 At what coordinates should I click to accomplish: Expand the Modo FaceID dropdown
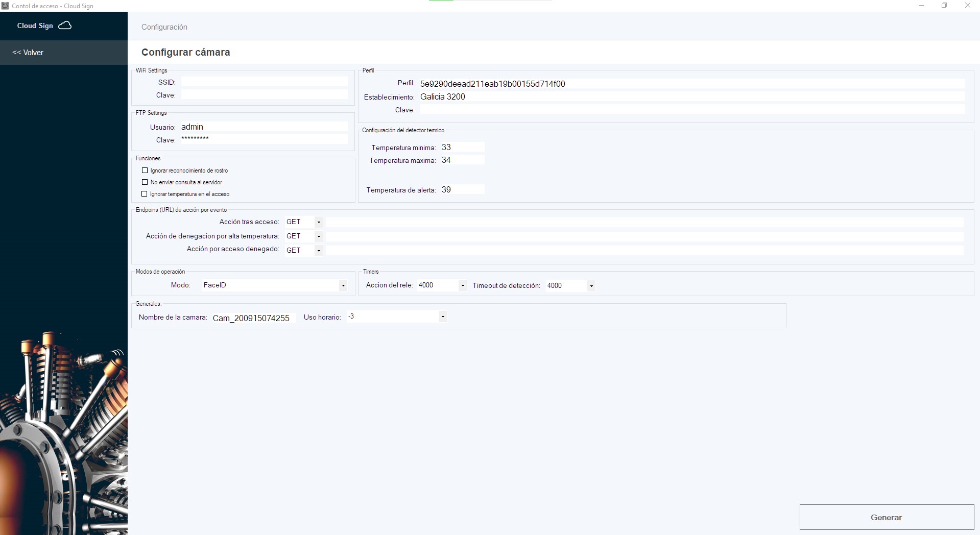[x=343, y=285]
